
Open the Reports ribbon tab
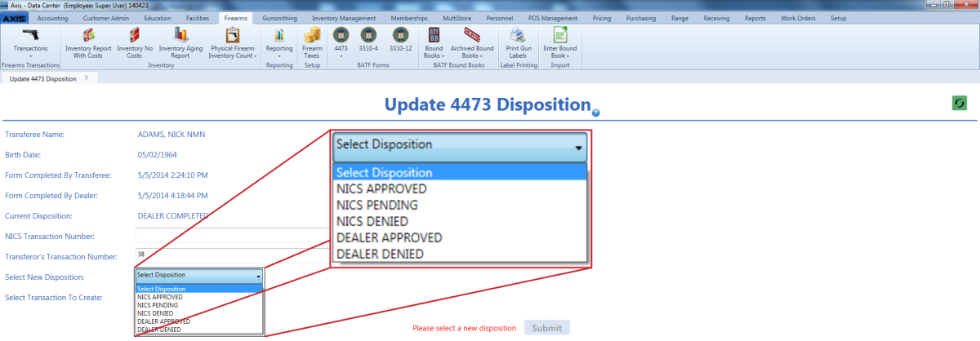click(x=755, y=17)
